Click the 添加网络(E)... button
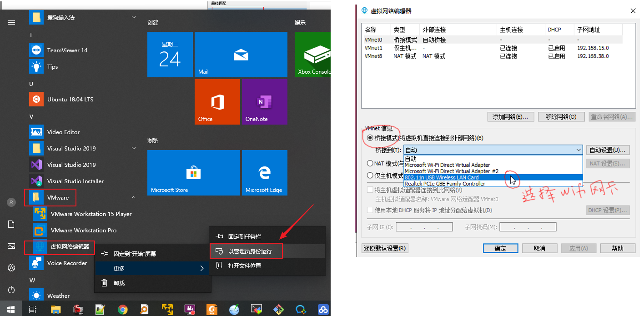The image size is (644, 316). (x=510, y=117)
